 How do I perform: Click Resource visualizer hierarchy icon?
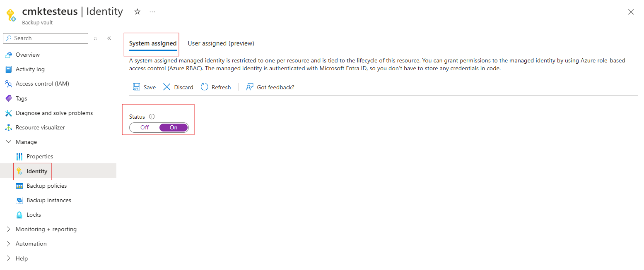[8, 127]
